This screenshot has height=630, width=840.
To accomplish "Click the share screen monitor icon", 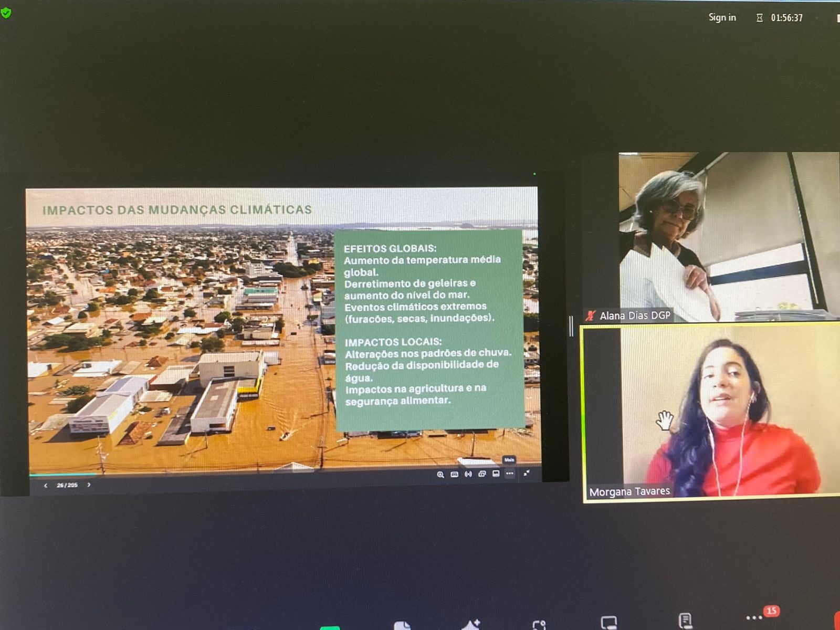I will point(609,623).
